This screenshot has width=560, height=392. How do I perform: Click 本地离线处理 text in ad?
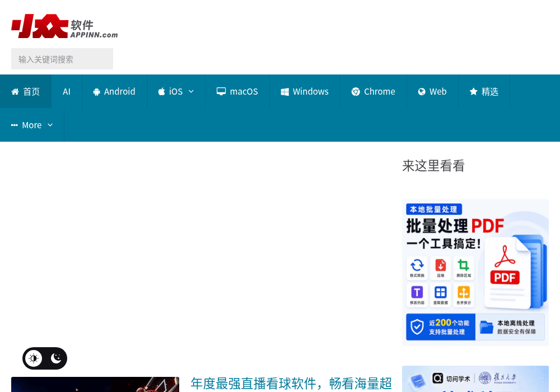[x=516, y=323]
